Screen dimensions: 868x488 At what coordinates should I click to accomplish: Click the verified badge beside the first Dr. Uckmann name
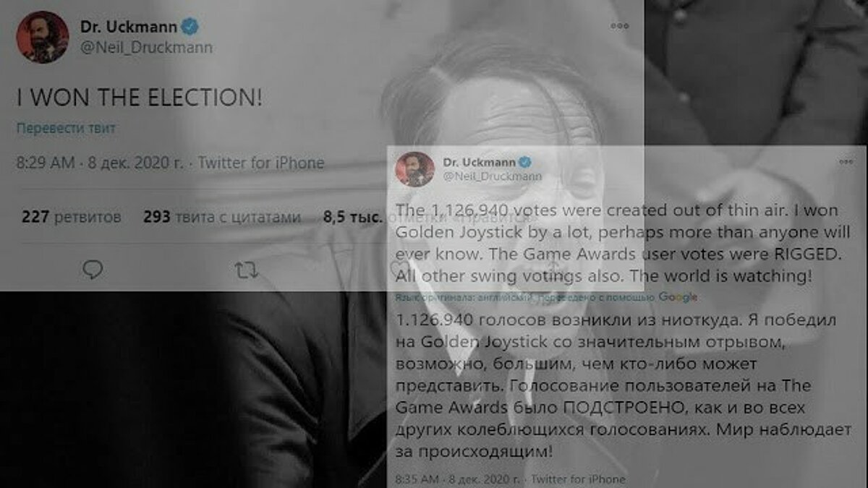(190, 27)
